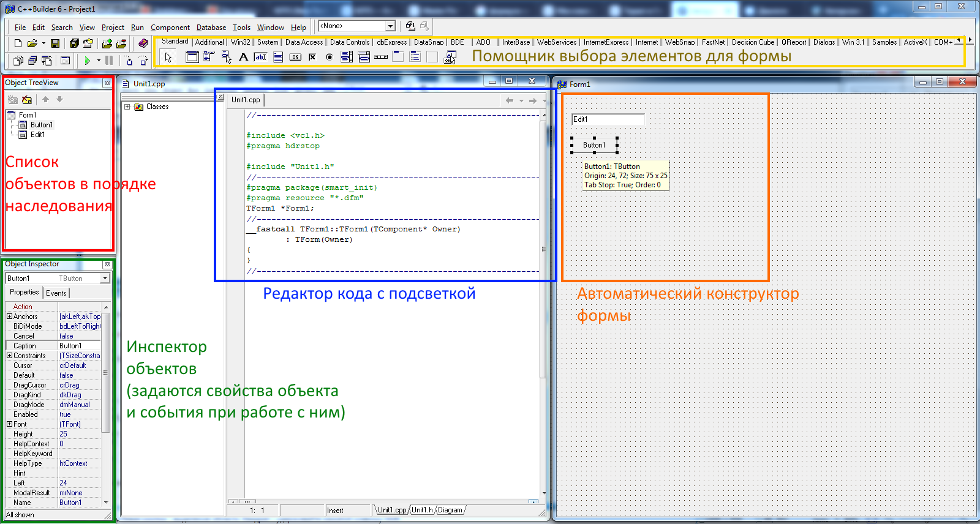Expand the Anchors property
Viewport: 980px width, 524px height.
pyautogui.click(x=9, y=316)
